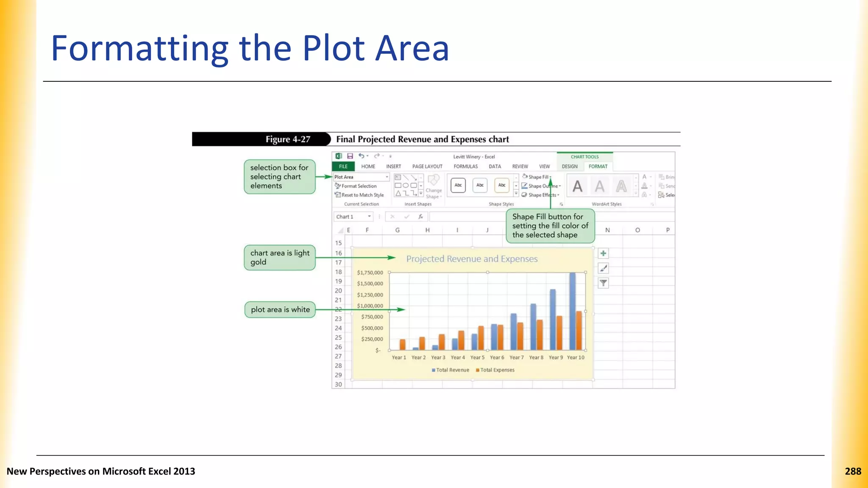This screenshot has height=488, width=868.
Task: Select the Rounded Rectangle shape icon
Action: point(414,185)
